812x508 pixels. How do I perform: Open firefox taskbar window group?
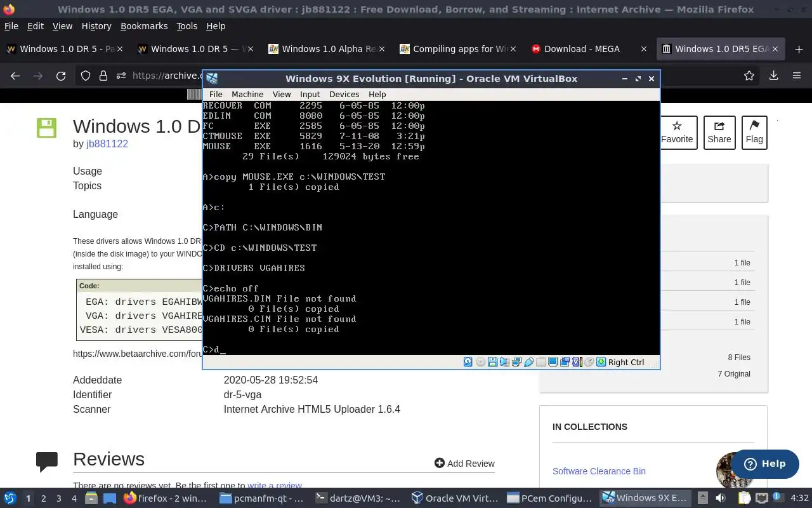tap(166, 498)
